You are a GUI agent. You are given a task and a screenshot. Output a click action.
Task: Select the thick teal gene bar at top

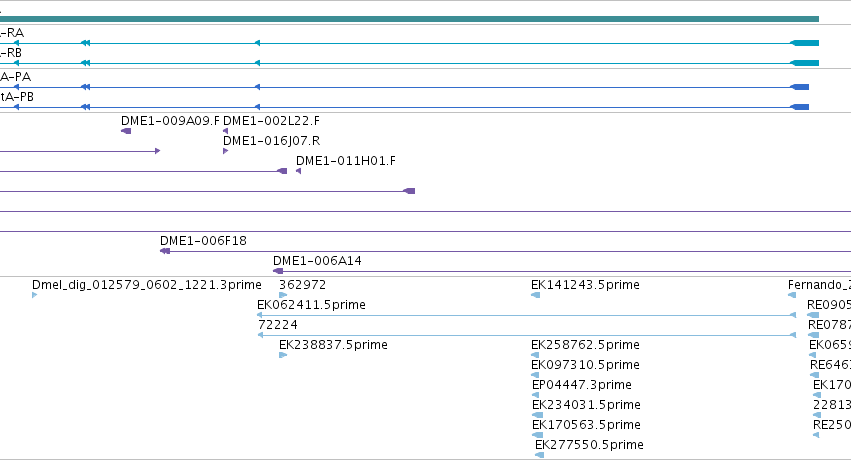[x=409, y=19]
